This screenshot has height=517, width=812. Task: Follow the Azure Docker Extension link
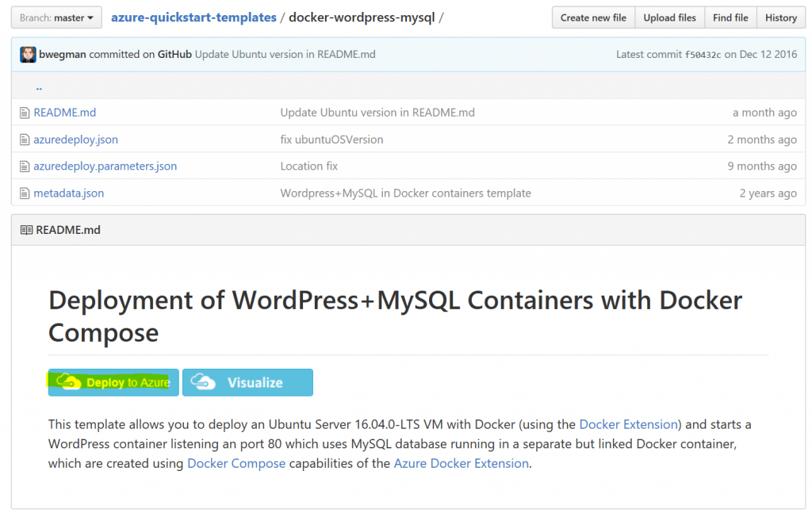click(x=462, y=463)
